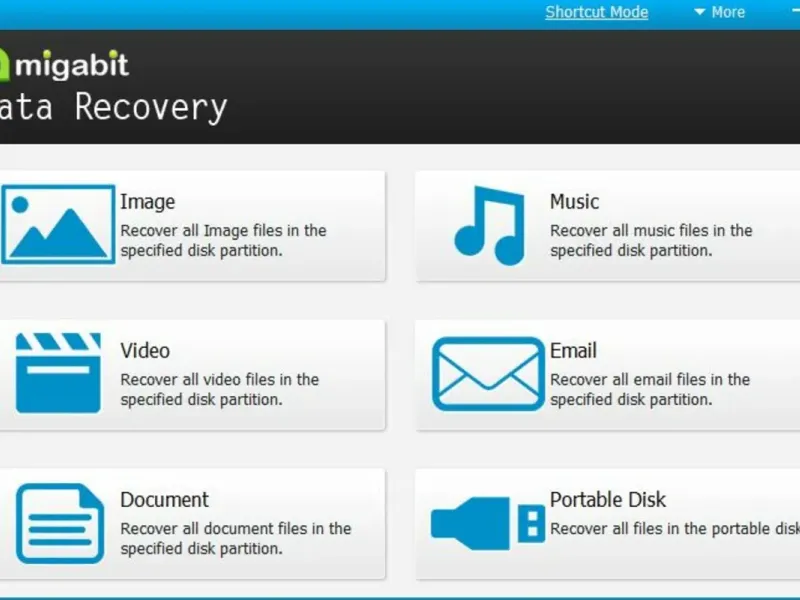The height and width of the screenshot is (600, 800).
Task: Click 'Recover all music files' description
Action: (x=651, y=241)
